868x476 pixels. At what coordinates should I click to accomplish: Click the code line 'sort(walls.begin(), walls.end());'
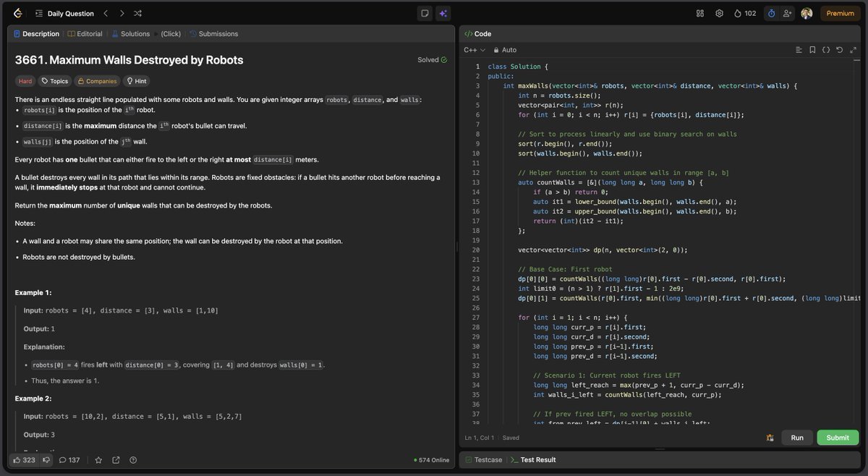(x=580, y=153)
